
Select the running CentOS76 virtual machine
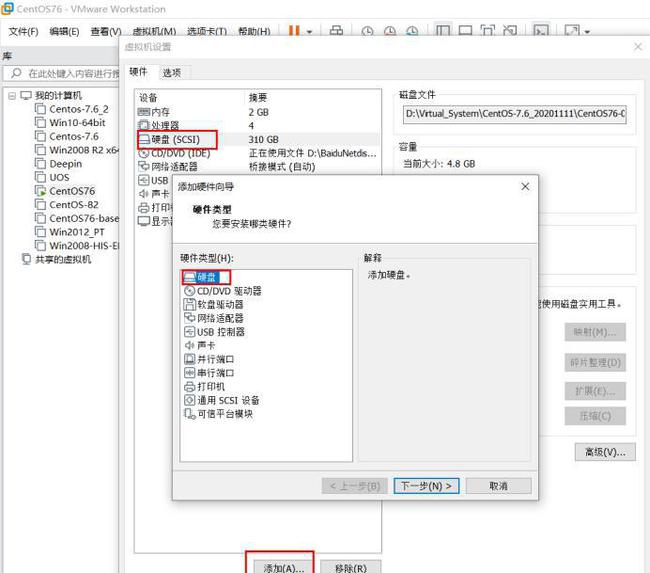coord(72,191)
